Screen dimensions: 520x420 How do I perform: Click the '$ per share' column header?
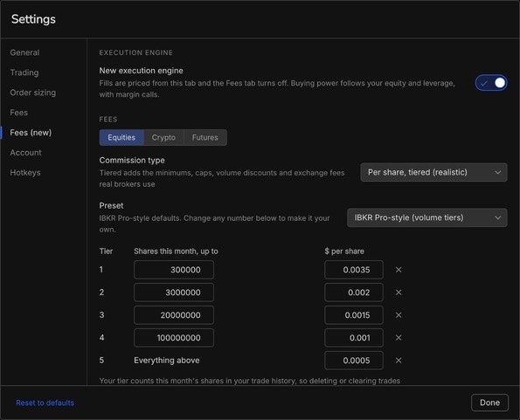click(x=344, y=251)
